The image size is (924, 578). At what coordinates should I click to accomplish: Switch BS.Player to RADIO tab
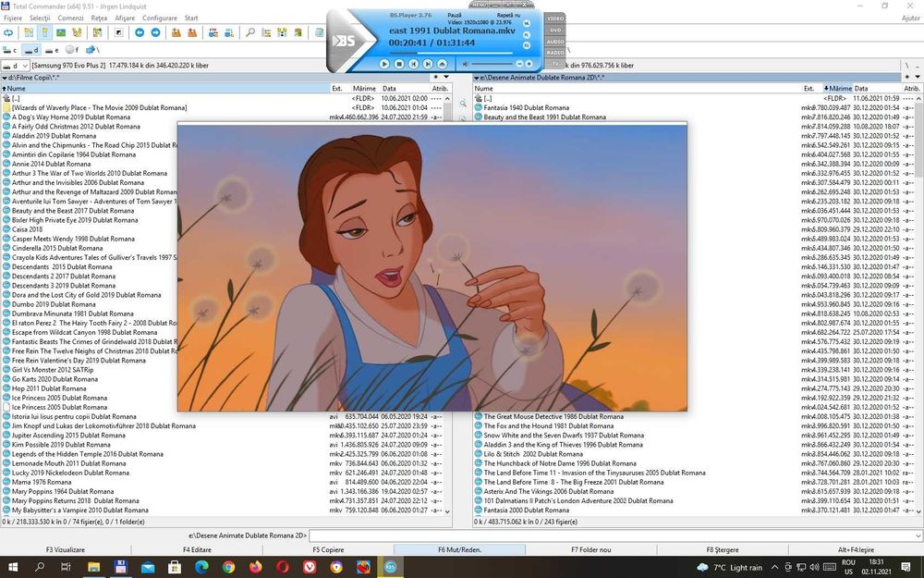point(555,53)
